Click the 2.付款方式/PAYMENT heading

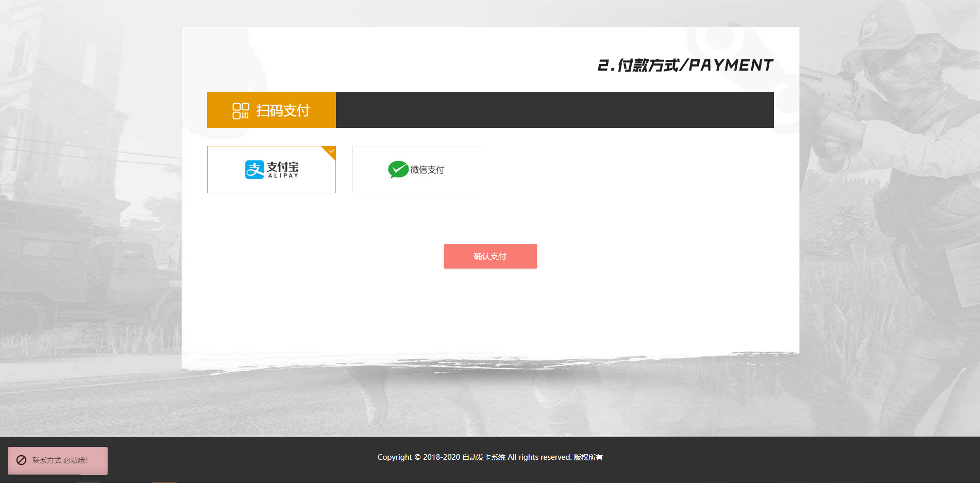[x=685, y=65]
